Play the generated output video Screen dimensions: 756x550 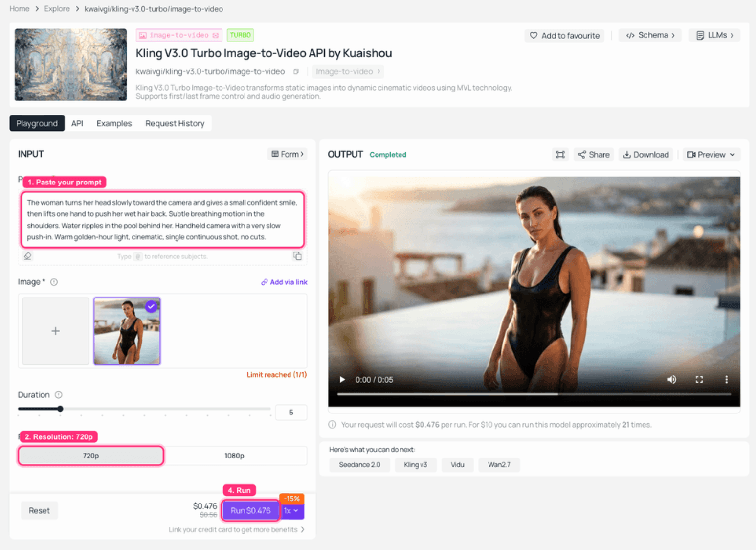[x=342, y=380]
